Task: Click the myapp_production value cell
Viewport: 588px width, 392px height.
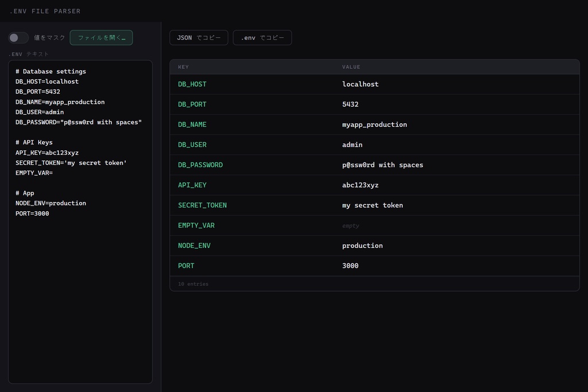Action: tap(374, 125)
